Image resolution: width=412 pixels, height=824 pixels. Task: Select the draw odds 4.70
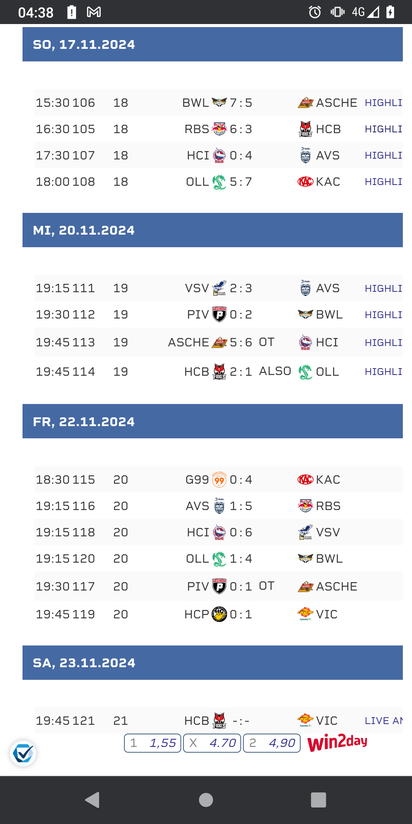(x=212, y=743)
